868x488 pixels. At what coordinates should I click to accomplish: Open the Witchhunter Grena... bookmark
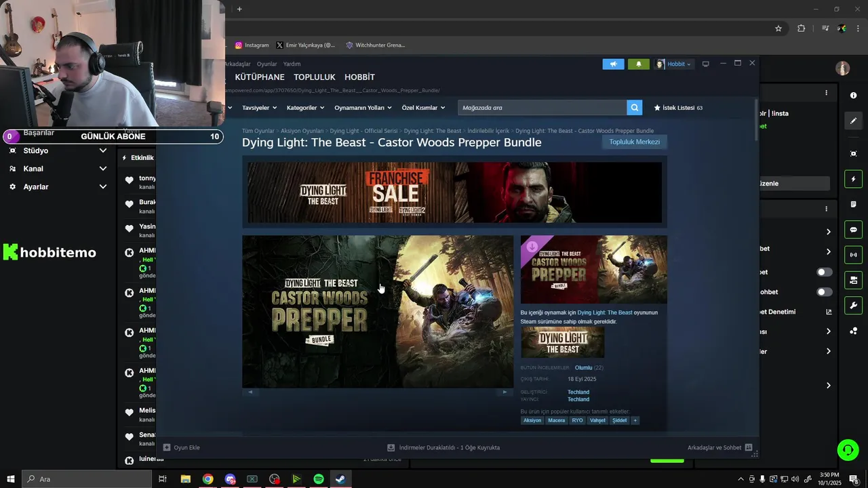[375, 45]
